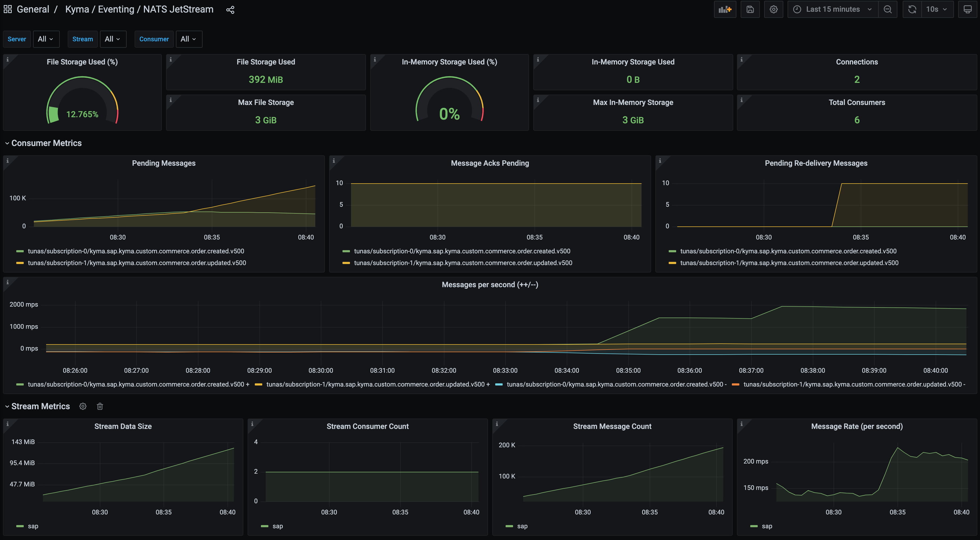
Task: Zoom out the time range
Action: (x=888, y=10)
